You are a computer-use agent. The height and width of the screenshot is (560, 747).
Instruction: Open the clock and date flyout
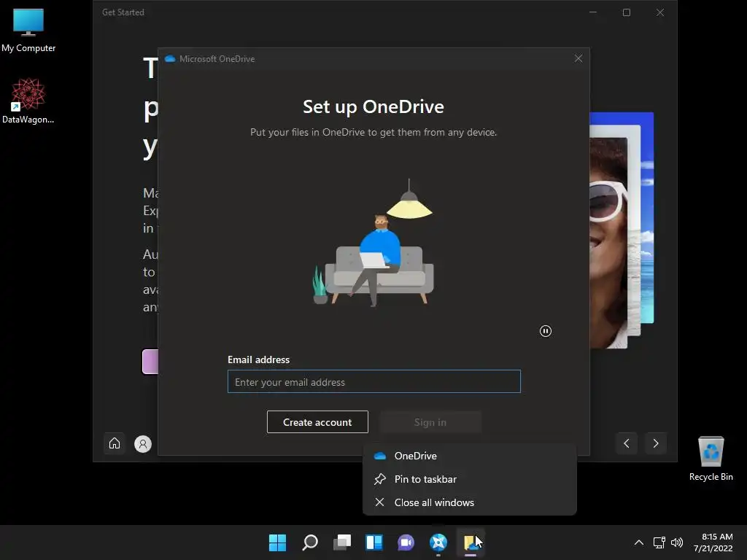(713, 542)
